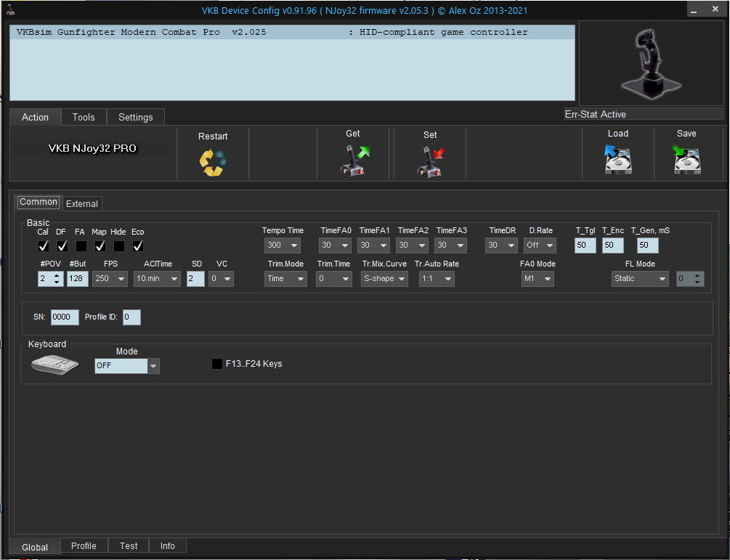Click the T_Gen, mS input field
730x560 pixels.
click(x=648, y=245)
